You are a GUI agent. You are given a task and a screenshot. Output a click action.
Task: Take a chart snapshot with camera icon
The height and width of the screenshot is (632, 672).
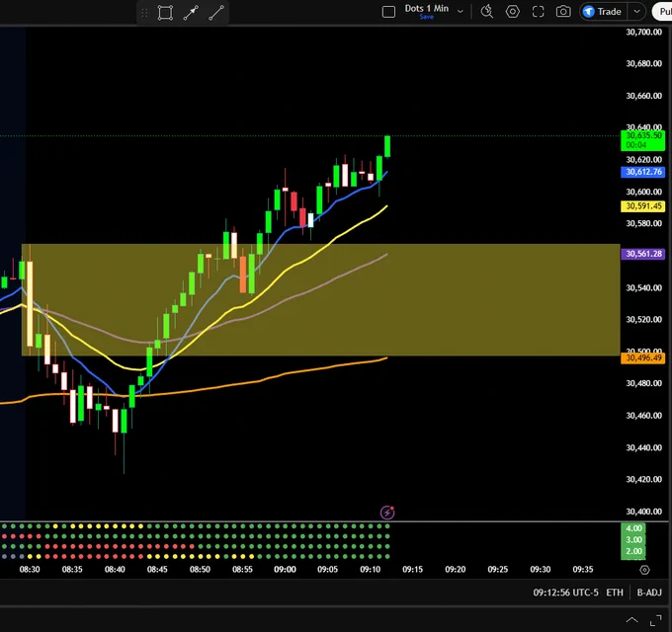pos(563,12)
